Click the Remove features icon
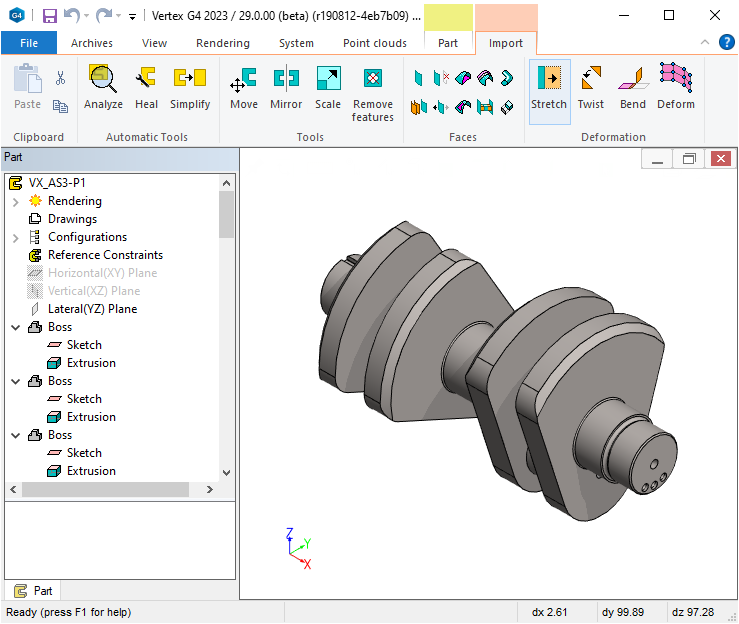 click(372, 93)
